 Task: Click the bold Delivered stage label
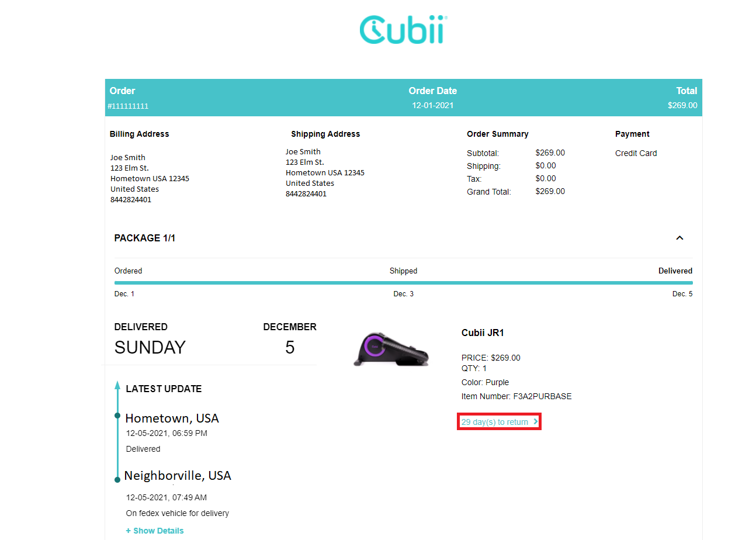point(675,271)
